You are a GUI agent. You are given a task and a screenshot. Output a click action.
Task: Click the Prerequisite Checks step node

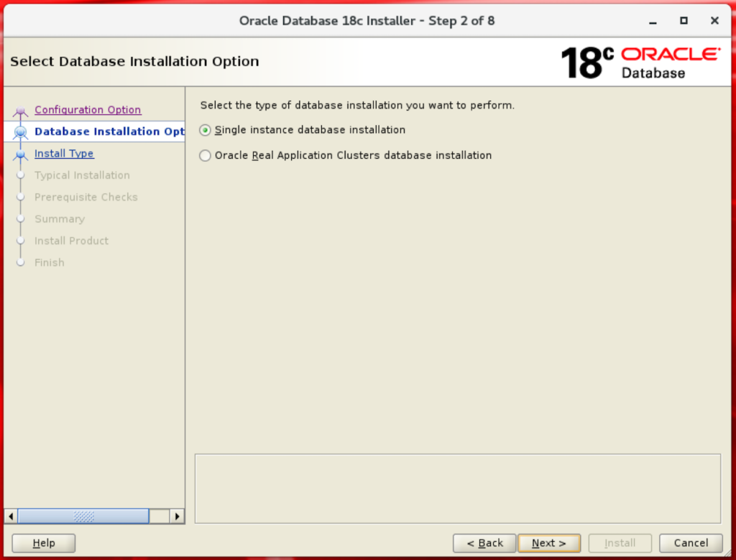click(20, 197)
